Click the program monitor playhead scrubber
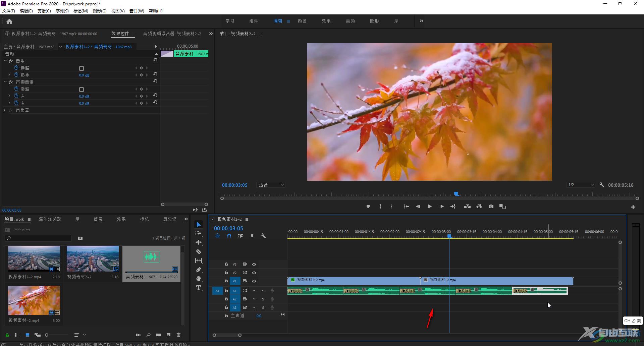This screenshot has height=346, width=644. (456, 194)
